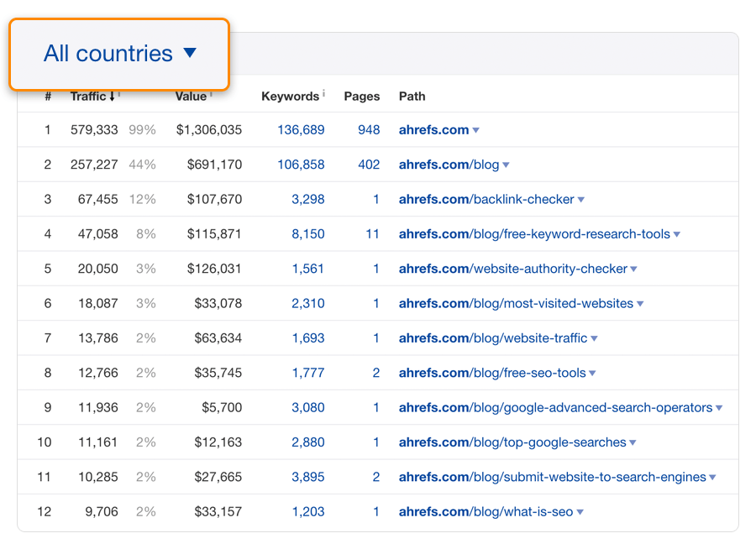Click the Value column header

coord(191,97)
